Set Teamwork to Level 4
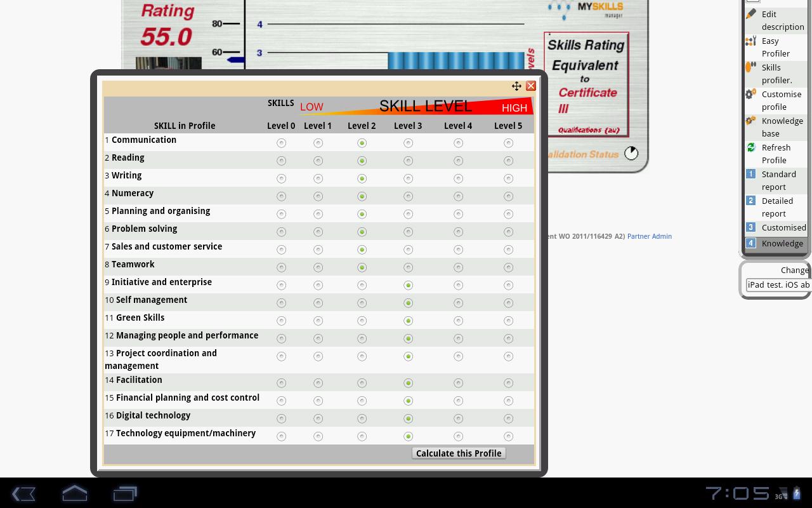 458,267
